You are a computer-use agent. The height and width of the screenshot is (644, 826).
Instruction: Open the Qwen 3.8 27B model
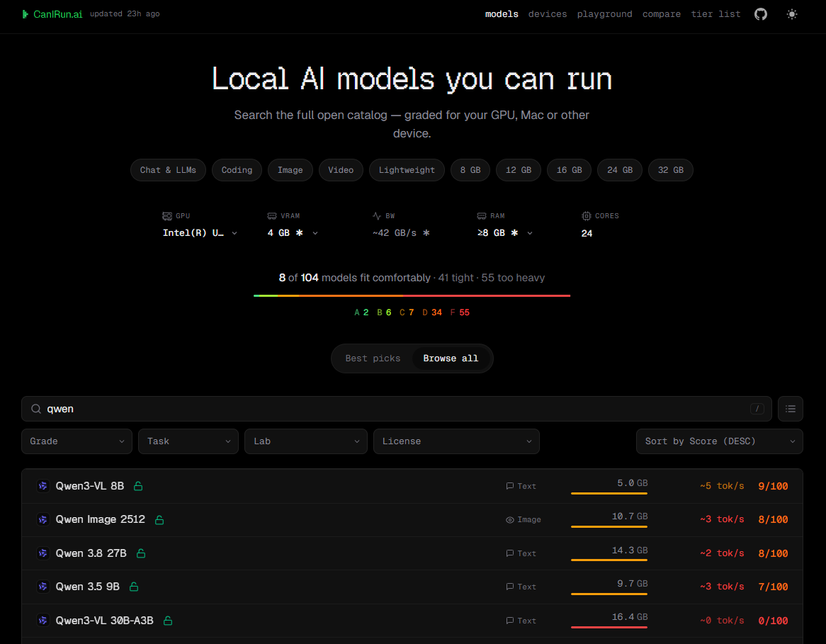coord(412,553)
